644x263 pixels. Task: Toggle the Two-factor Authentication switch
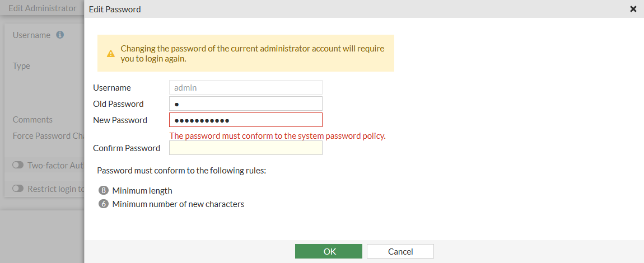(18, 165)
